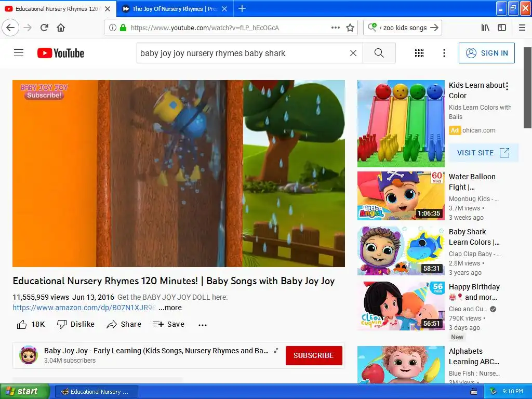Image resolution: width=532 pixels, height=399 pixels.
Task: Click the Kids Learn about Color ad title
Action: pyautogui.click(x=477, y=90)
